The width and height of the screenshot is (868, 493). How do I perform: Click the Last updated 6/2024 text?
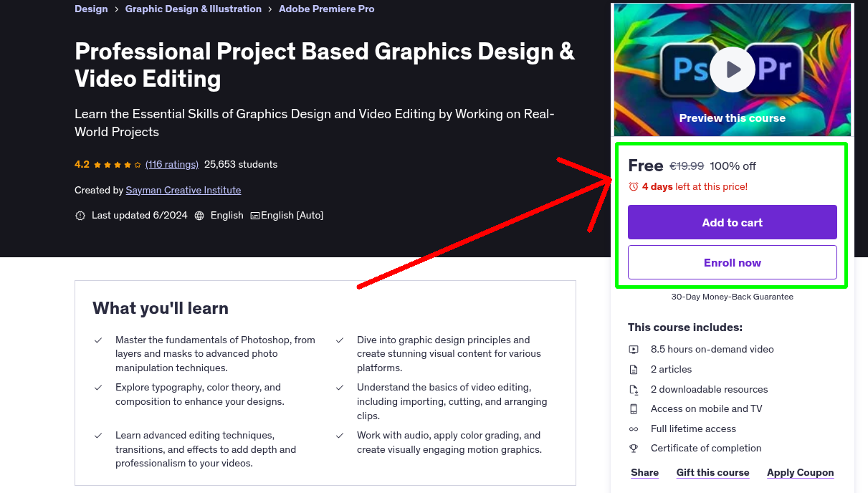coord(139,215)
